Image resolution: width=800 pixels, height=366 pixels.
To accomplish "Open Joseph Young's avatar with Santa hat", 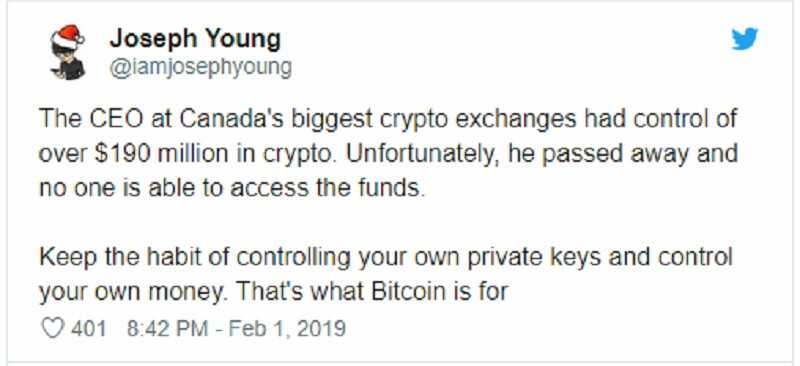I will [67, 53].
